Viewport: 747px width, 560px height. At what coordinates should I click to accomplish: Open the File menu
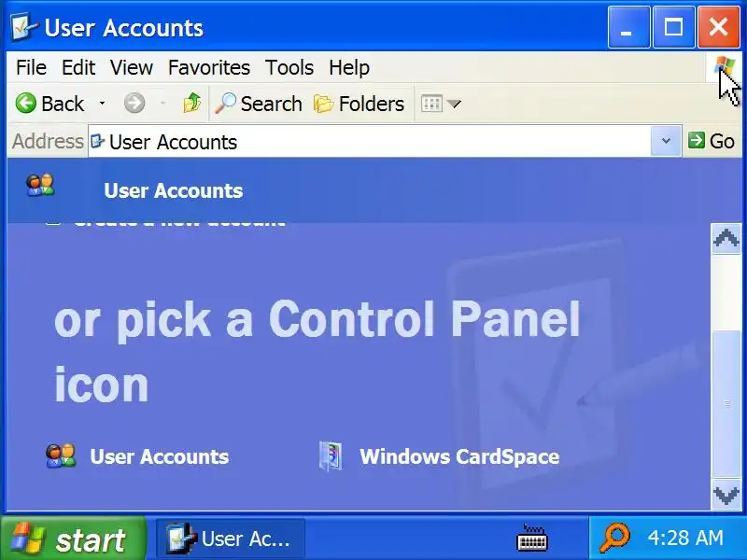(x=32, y=67)
